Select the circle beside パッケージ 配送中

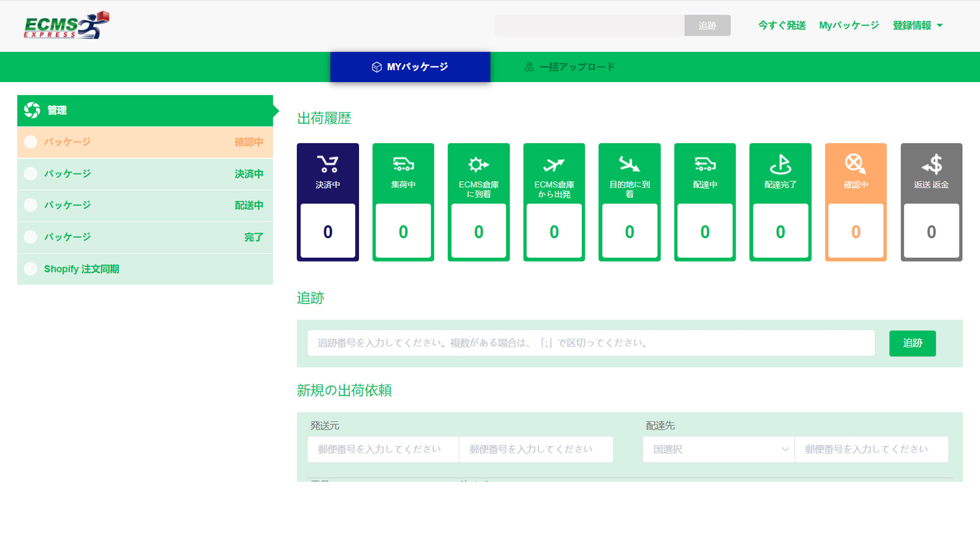click(31, 205)
